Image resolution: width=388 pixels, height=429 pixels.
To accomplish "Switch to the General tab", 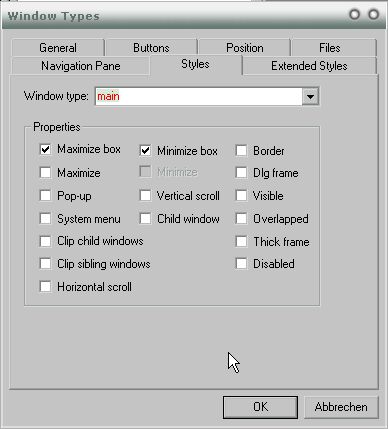I will tap(58, 48).
